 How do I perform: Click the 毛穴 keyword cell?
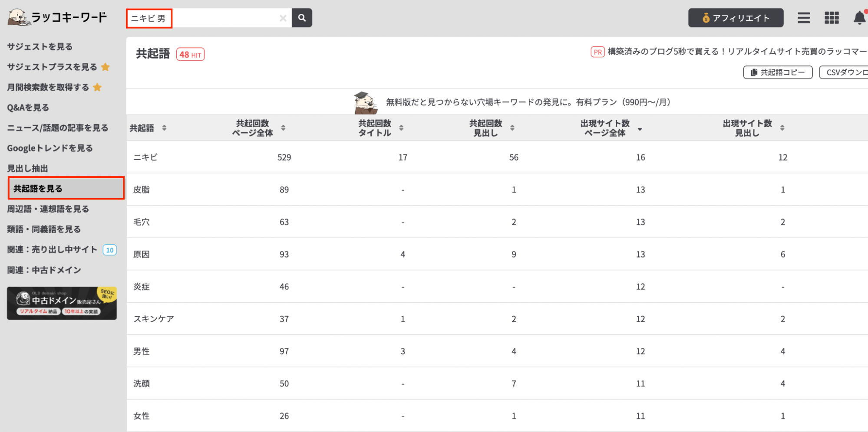[x=142, y=222]
